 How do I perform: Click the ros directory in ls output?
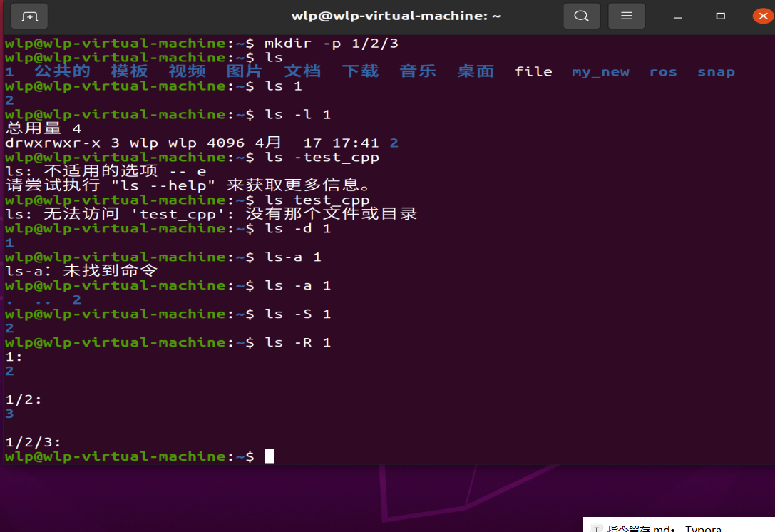[x=663, y=72]
